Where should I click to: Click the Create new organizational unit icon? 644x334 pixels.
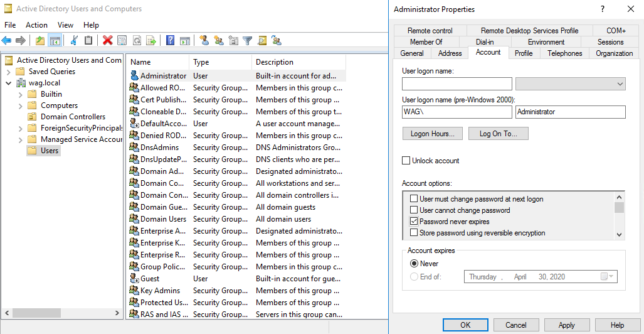point(233,40)
